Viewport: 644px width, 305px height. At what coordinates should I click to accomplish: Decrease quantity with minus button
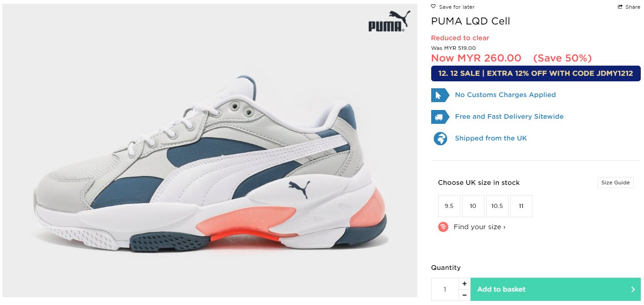[x=464, y=295]
